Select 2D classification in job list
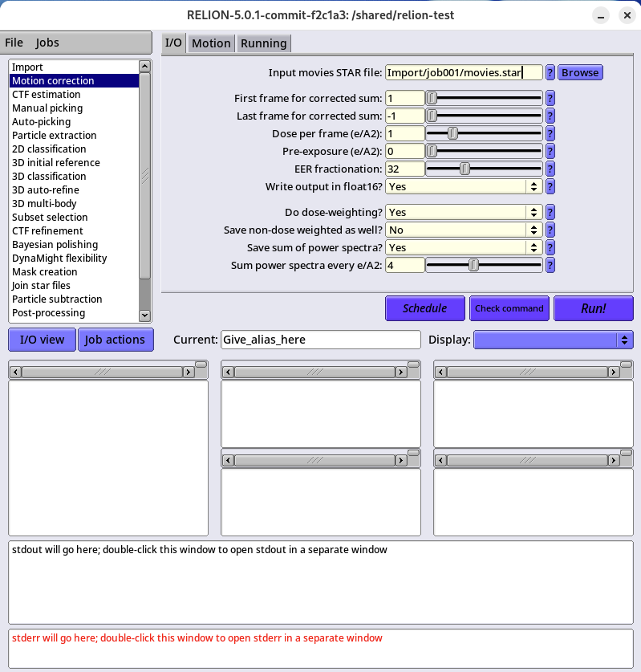Image resolution: width=641 pixels, height=672 pixels. [74, 149]
